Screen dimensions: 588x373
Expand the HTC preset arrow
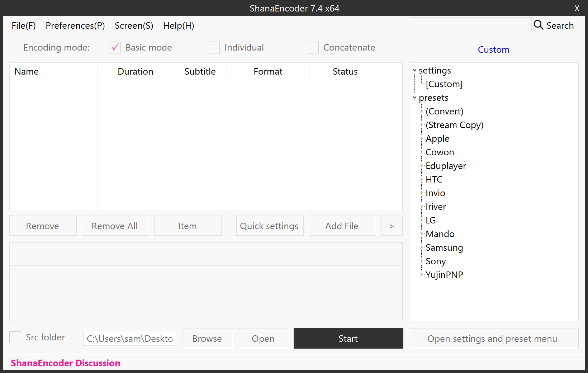click(x=422, y=179)
